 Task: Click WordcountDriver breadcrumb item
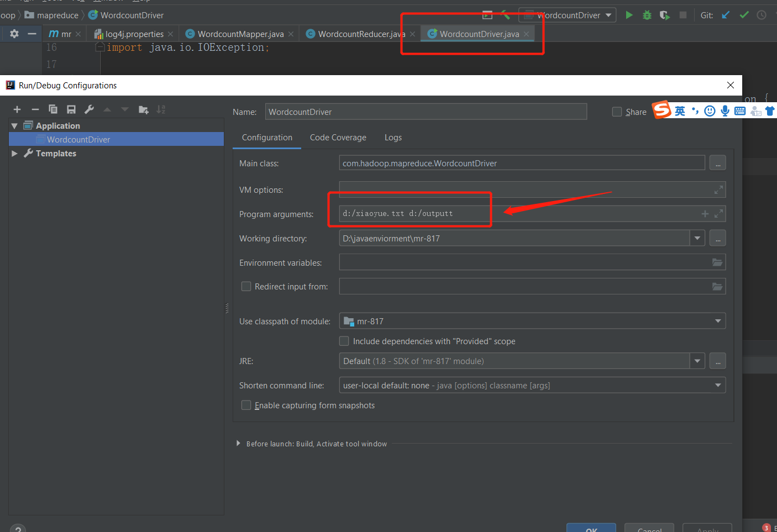(126, 15)
